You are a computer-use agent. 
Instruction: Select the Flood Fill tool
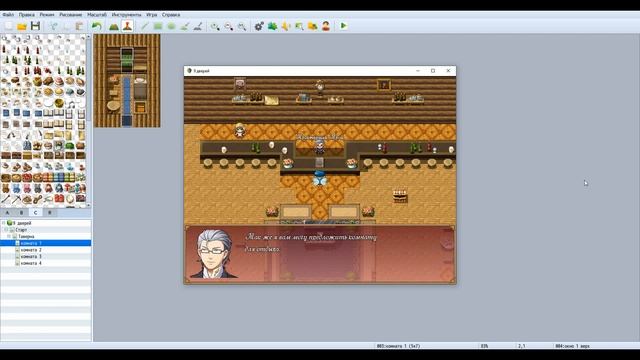(x=184, y=26)
